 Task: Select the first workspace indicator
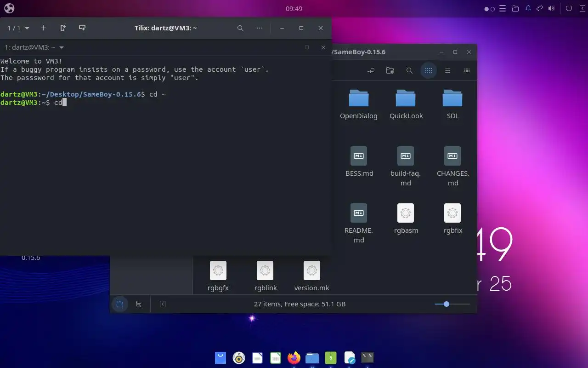(x=487, y=9)
